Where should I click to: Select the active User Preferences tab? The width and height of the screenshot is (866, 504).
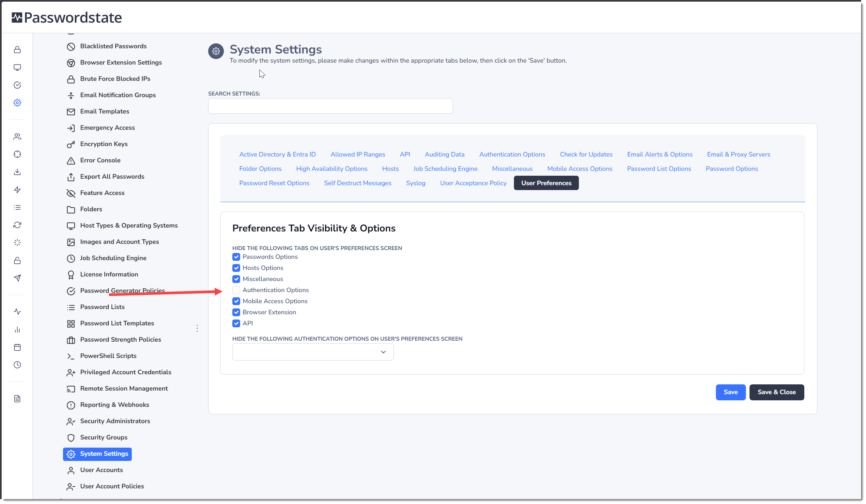(546, 183)
